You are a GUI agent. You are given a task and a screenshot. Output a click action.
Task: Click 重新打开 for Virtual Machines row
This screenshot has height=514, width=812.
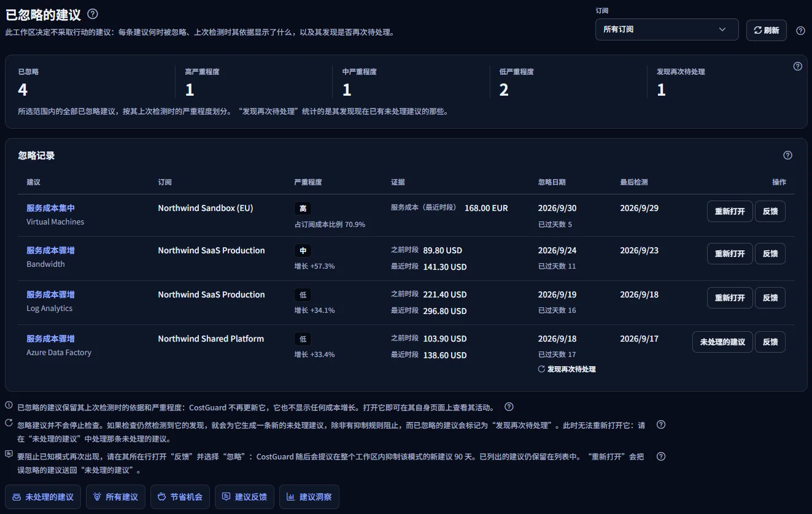730,212
